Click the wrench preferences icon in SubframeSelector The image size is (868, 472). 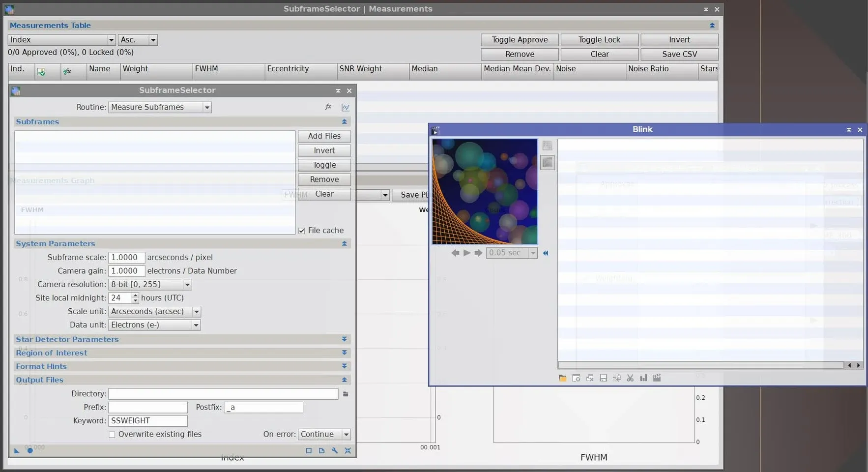click(x=335, y=450)
